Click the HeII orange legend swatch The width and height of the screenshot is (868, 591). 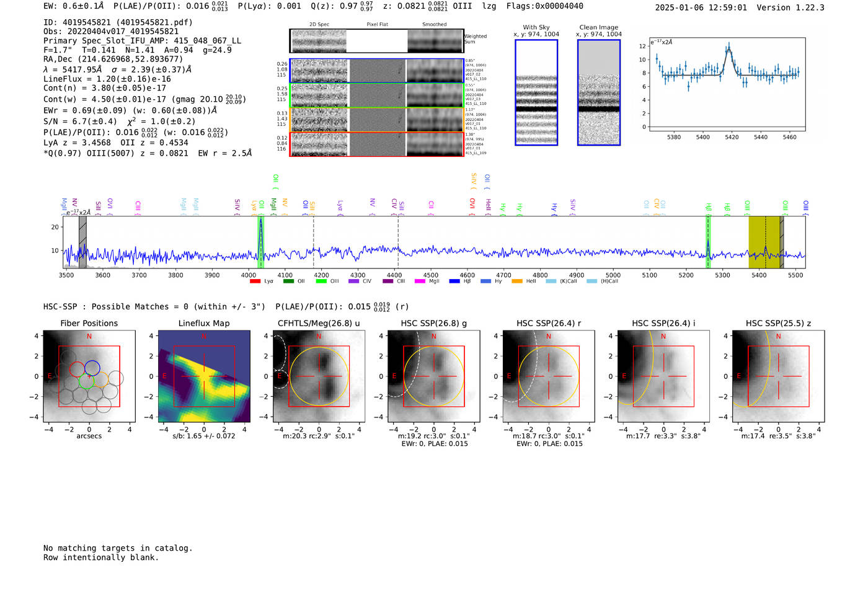(x=517, y=282)
